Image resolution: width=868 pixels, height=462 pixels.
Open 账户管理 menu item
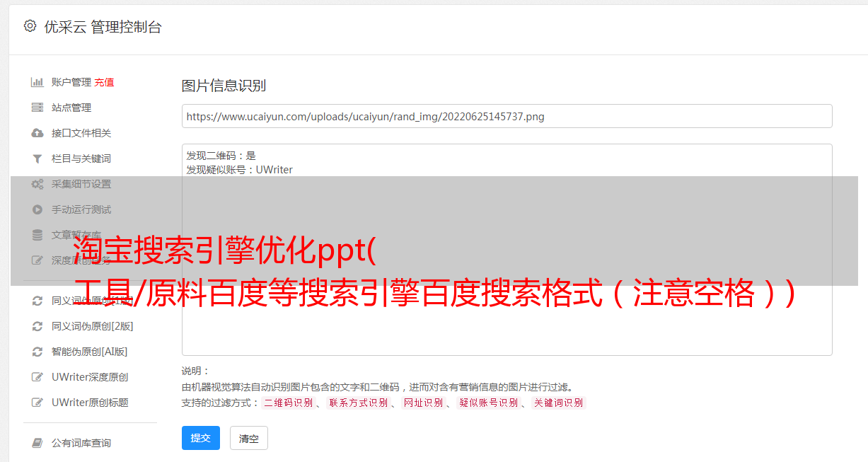(x=71, y=82)
